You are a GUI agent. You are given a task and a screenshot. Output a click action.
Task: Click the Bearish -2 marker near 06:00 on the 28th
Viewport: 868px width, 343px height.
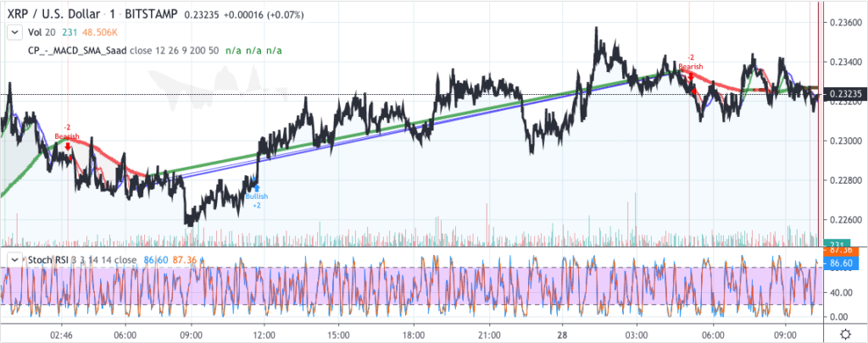[690, 66]
